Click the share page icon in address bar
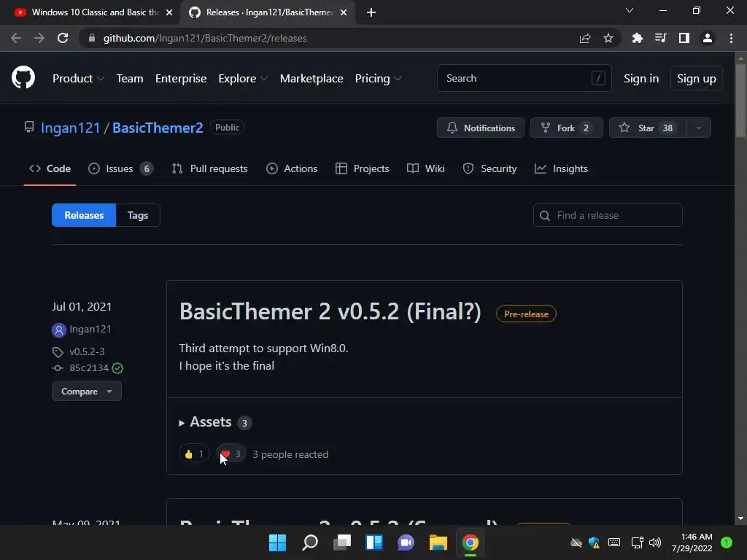Screen dimensions: 747x560 (x=585, y=38)
